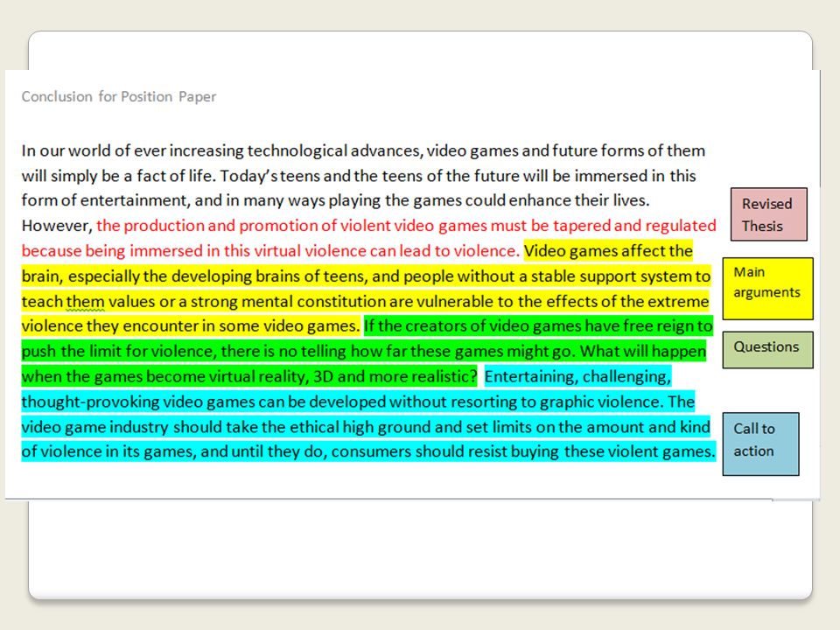Click the heading 'Conclusion for Position Paper'
The image size is (840, 630).
[119, 96]
